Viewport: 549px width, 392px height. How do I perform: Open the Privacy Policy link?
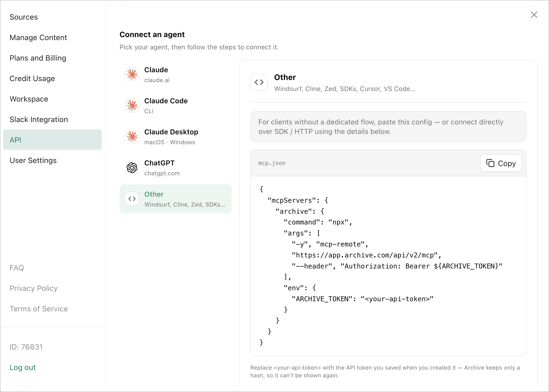34,289
